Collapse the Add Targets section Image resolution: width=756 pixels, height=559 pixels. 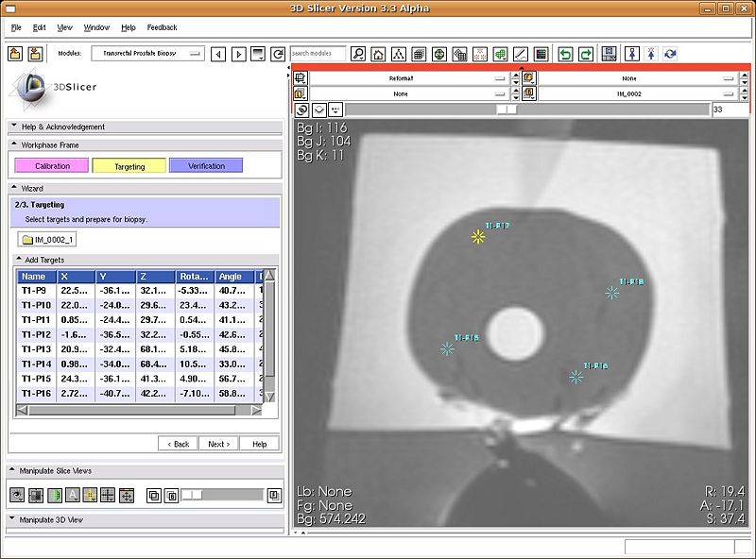(x=19, y=259)
